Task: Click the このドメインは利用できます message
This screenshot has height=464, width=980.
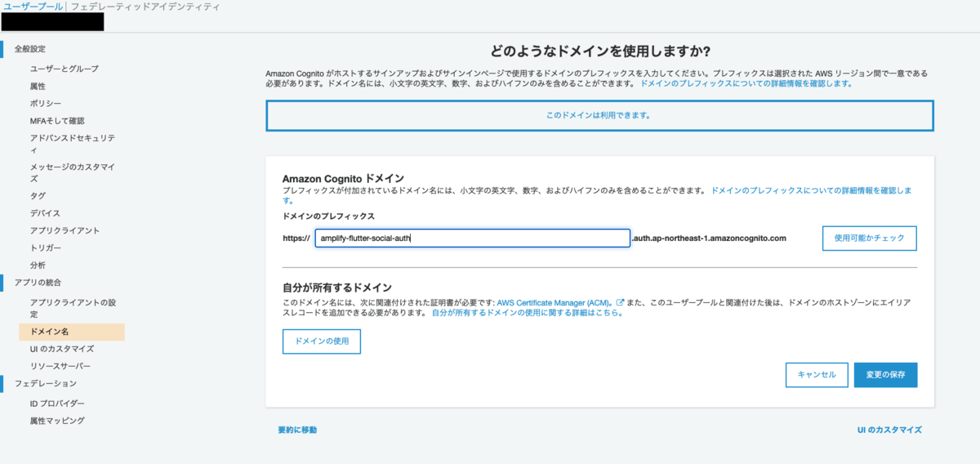Action: (599, 115)
